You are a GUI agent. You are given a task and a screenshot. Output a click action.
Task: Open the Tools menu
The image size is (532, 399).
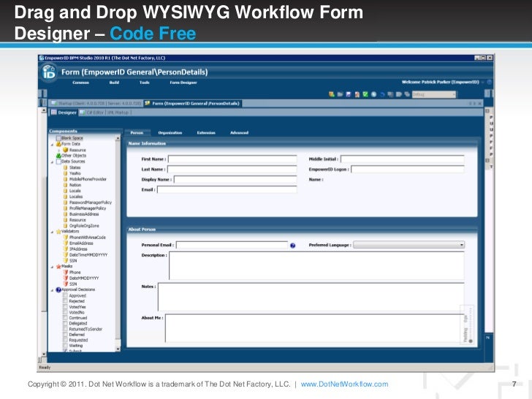tap(145, 83)
